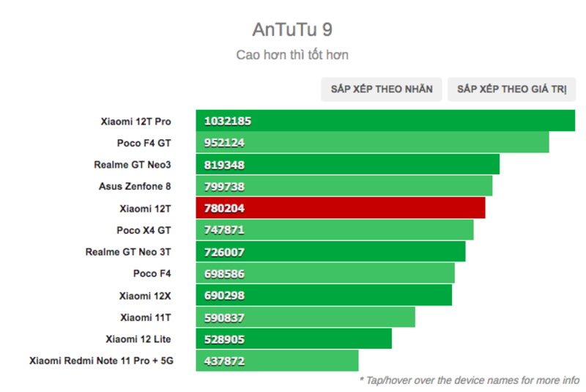Click the Xiaomi 12T Pro 1032185 bar

tap(385, 121)
